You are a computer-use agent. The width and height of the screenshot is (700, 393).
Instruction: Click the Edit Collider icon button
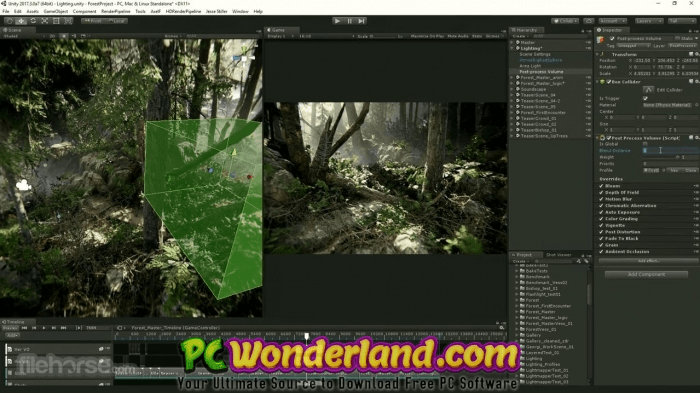[648, 90]
